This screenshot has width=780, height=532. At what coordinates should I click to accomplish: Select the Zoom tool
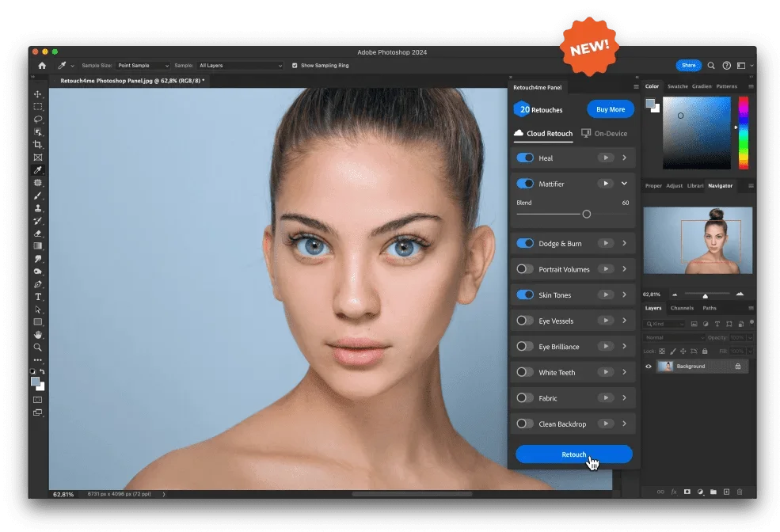(37, 347)
